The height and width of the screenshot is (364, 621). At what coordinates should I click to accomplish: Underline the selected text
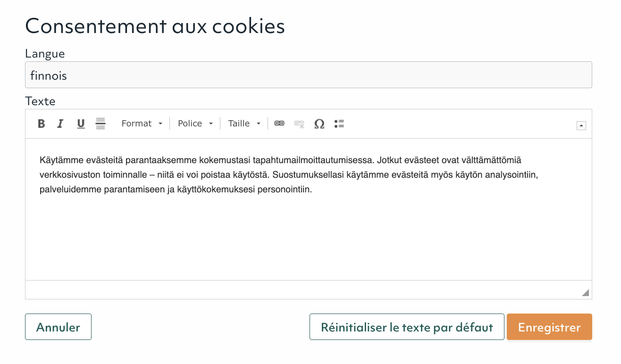81,124
